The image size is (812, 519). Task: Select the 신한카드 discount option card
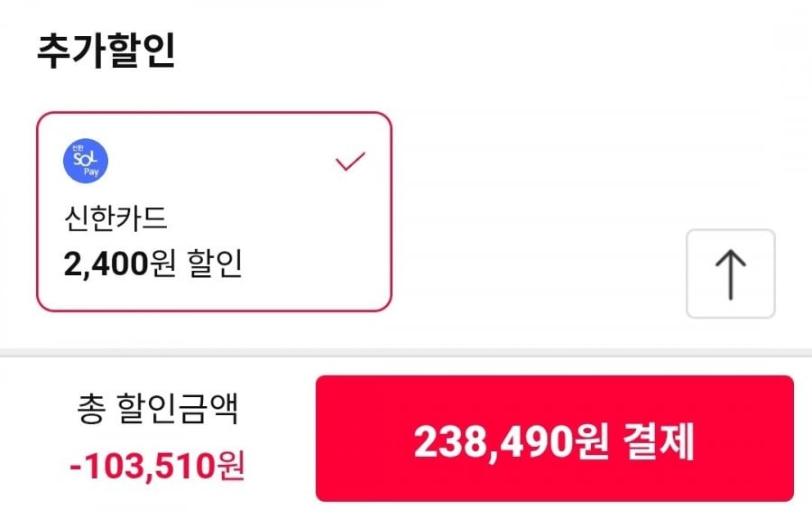point(214,211)
